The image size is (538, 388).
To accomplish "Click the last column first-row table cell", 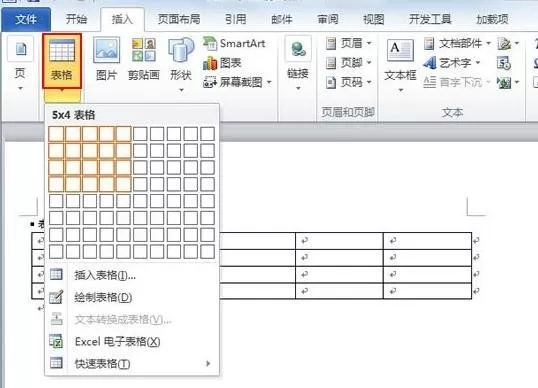I will pyautogui.click(x=427, y=241).
